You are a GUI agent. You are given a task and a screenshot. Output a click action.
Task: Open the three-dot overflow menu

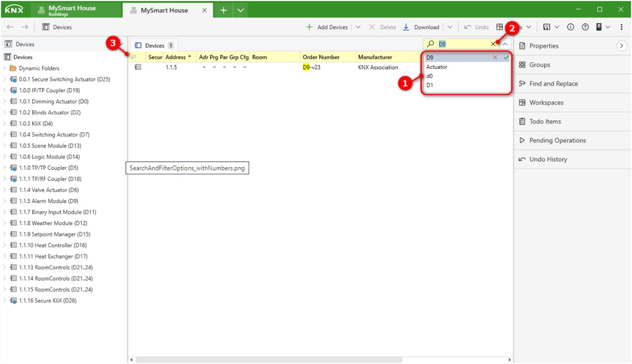coord(622,27)
